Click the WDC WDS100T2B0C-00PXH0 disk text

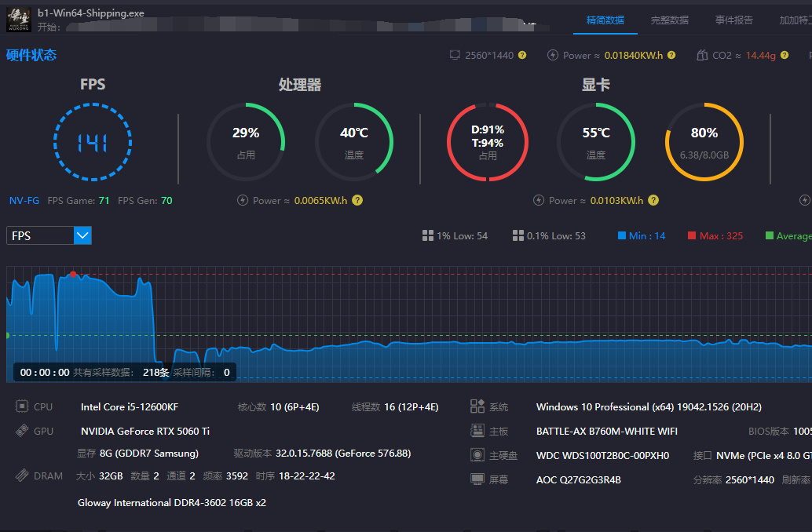tap(603, 455)
